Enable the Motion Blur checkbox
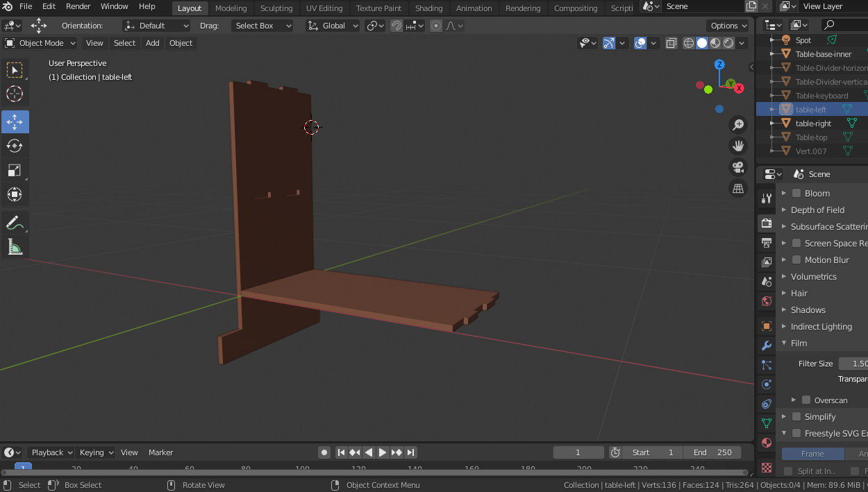 tap(796, 260)
